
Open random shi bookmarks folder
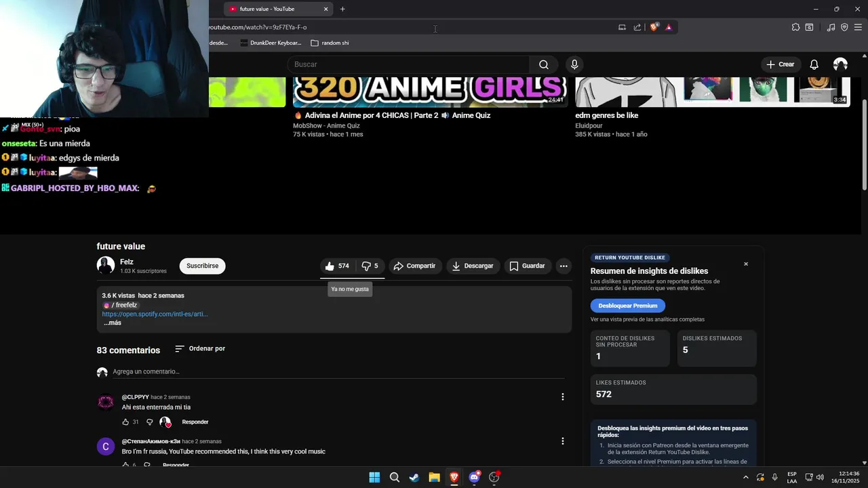330,43
